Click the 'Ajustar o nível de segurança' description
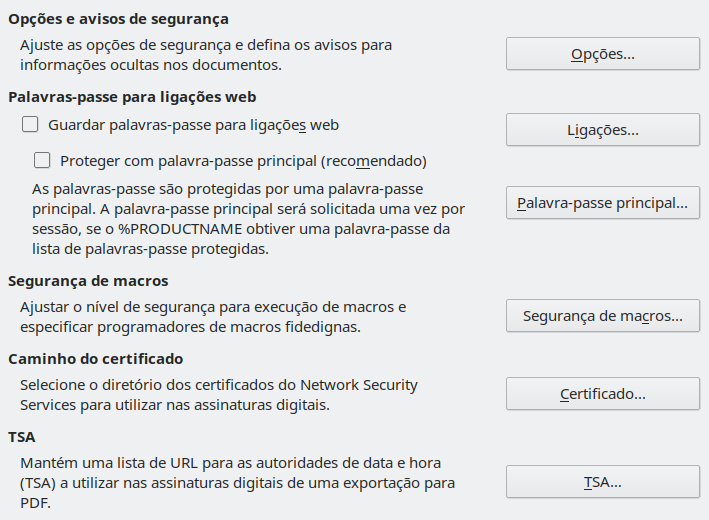Screen dimensions: 709x520 (212, 316)
